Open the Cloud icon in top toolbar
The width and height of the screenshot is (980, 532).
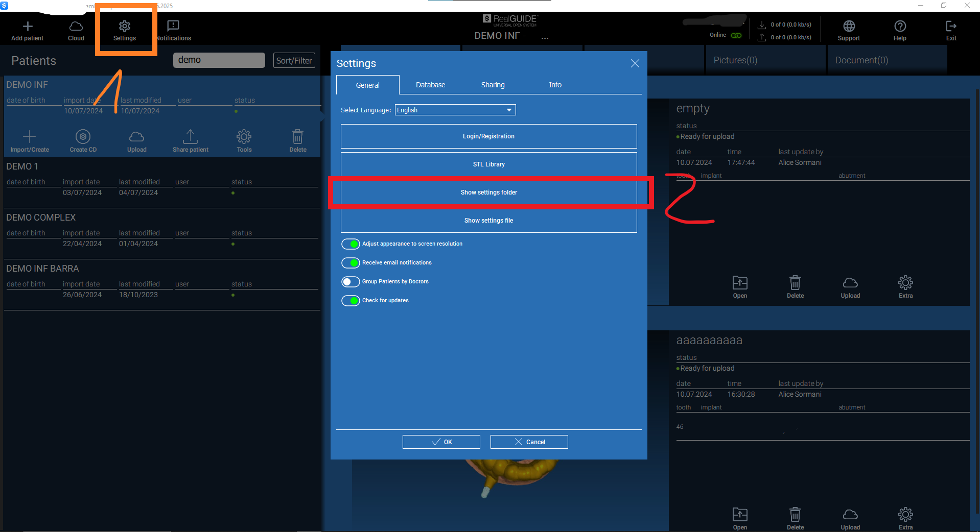[x=76, y=27]
